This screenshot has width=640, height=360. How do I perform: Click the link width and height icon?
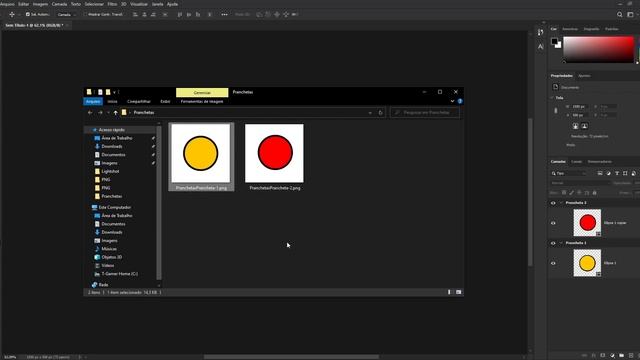coord(556,111)
